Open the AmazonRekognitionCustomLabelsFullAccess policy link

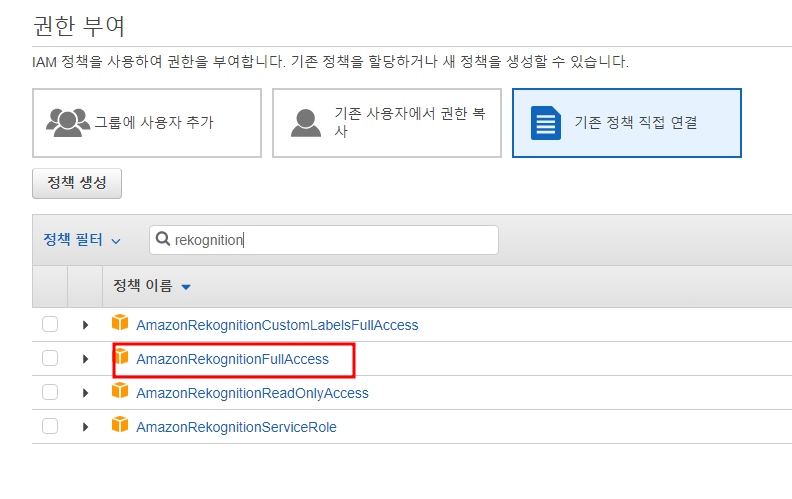[277, 325]
